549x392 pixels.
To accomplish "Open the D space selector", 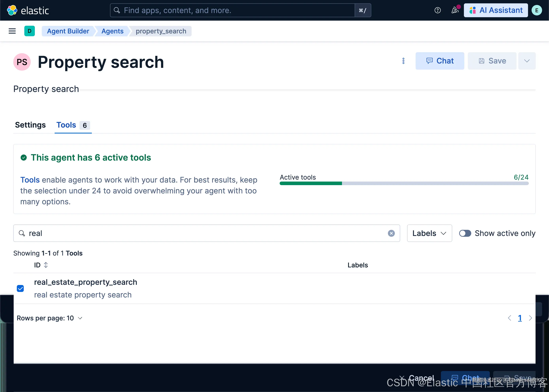I will 29,31.
